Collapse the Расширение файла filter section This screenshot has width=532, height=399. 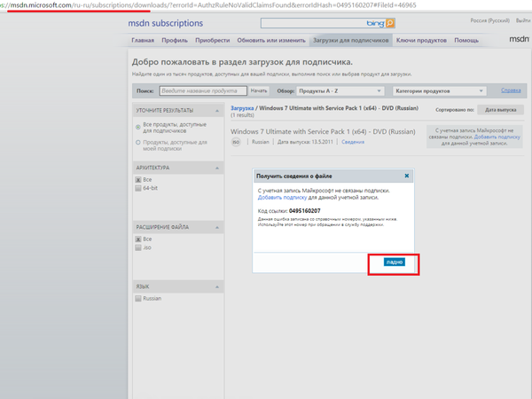(218, 227)
